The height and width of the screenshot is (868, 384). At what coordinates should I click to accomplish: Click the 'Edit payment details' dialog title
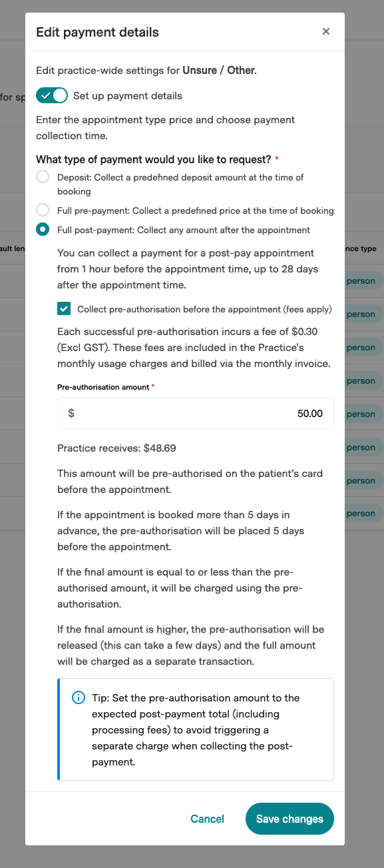pyautogui.click(x=97, y=32)
